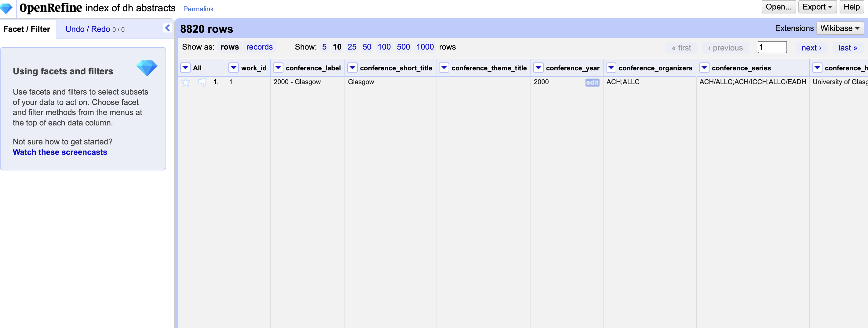Collapse the Facet/Filter sidebar panel
868x328 pixels.
tap(167, 28)
